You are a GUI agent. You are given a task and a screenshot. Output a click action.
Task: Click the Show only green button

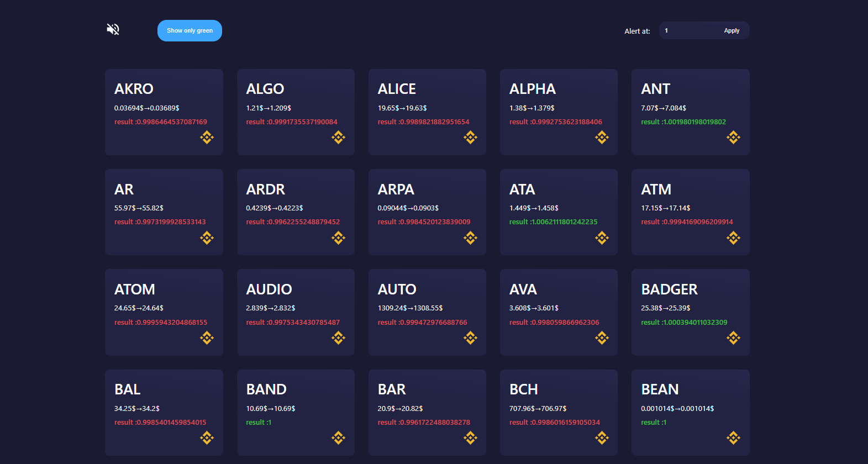click(x=190, y=30)
